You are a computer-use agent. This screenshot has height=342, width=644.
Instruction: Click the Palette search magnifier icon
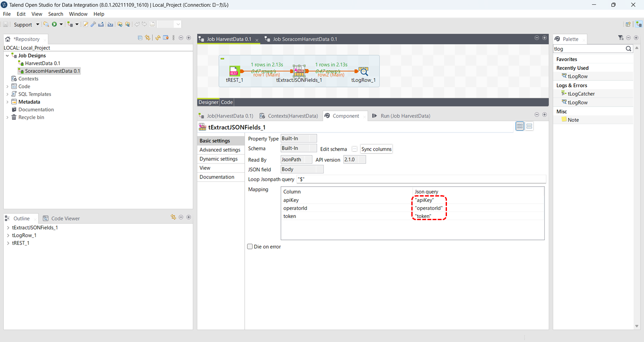(x=629, y=49)
